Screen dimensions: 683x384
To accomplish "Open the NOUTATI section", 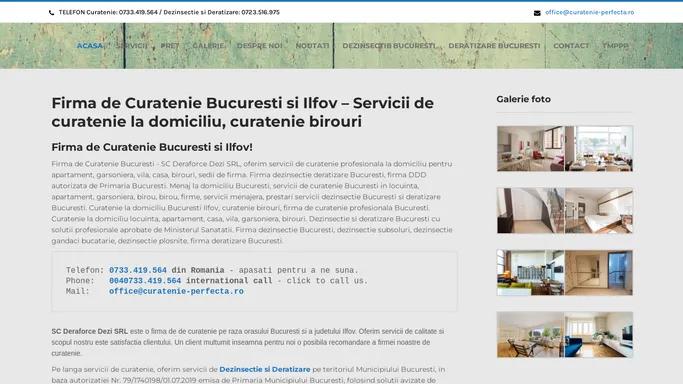I will (312, 46).
